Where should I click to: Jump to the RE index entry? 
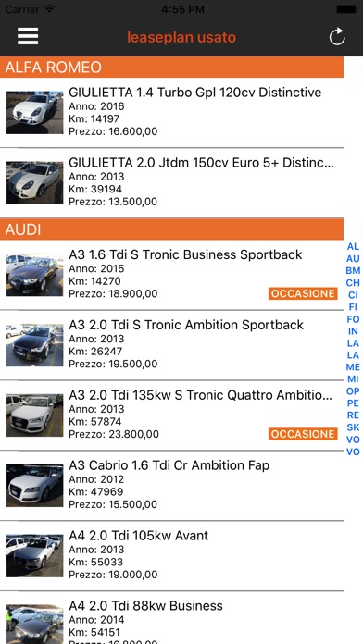pos(353,415)
